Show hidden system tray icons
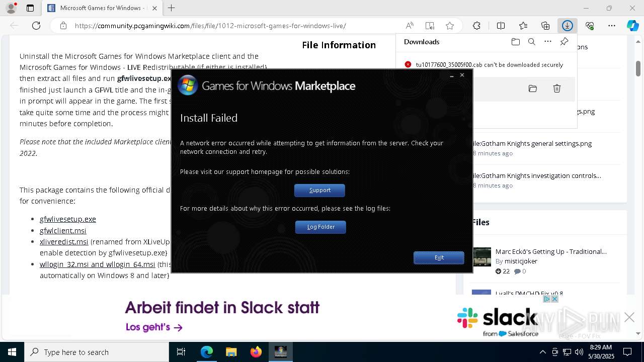The image size is (644, 362). tap(542, 352)
